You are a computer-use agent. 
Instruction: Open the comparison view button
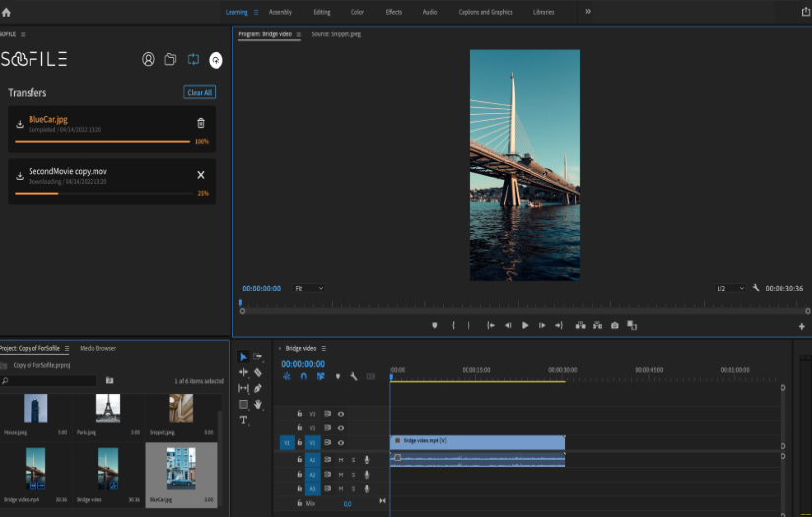[632, 325]
